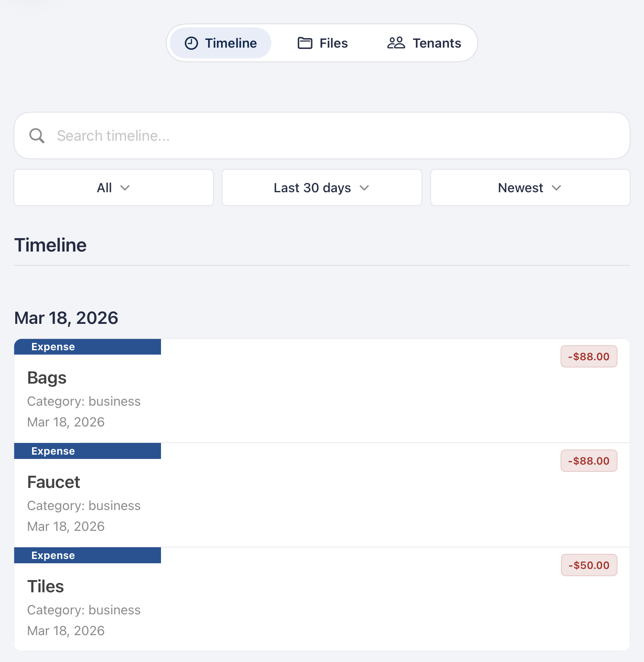Open the All category filter dropdown
The image size is (644, 662).
click(113, 187)
